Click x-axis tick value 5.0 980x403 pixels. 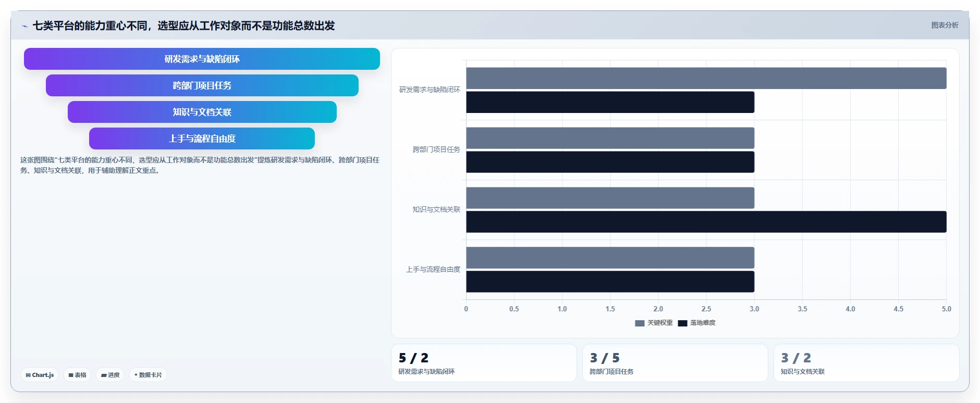[x=946, y=309]
